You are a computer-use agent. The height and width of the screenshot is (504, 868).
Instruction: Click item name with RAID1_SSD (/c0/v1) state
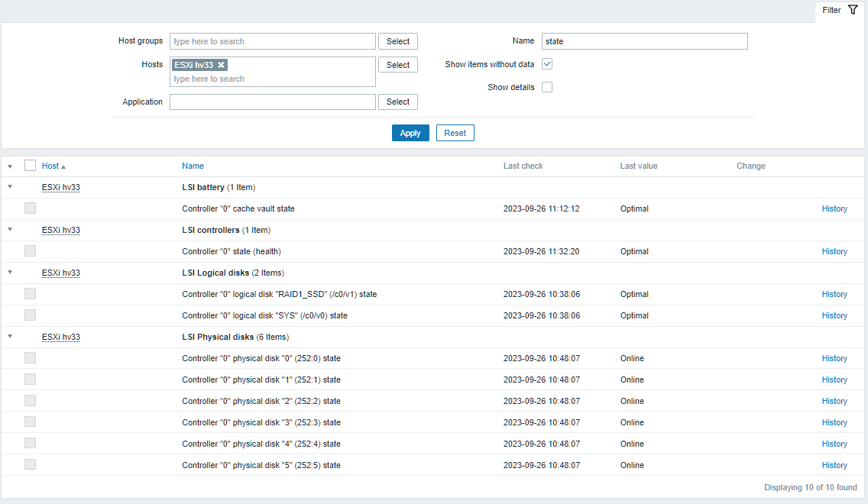(279, 294)
